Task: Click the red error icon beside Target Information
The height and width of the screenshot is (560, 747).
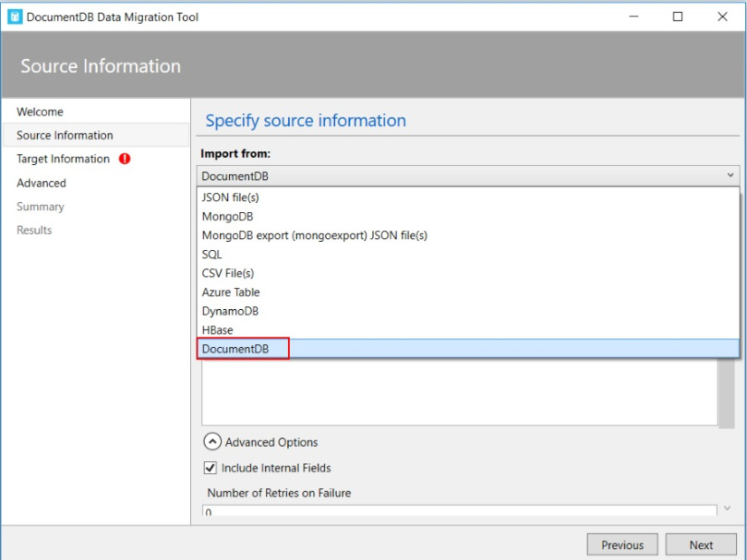Action: (x=125, y=159)
